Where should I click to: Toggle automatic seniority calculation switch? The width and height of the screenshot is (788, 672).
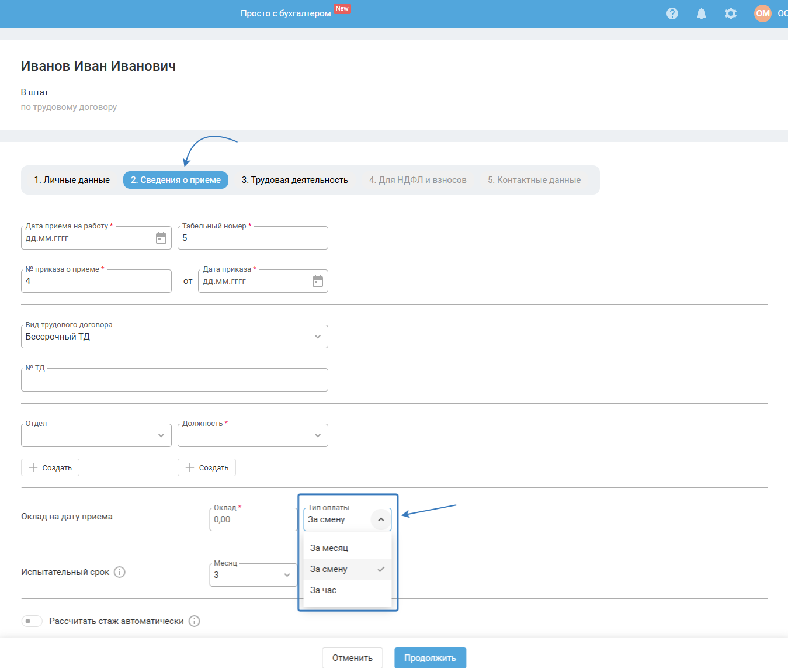pyautogui.click(x=32, y=621)
